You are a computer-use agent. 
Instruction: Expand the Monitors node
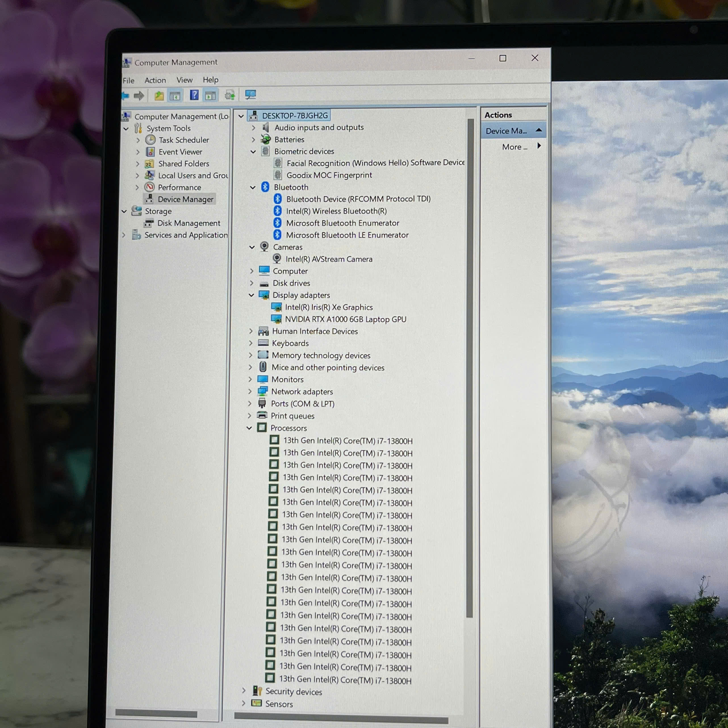coord(250,379)
